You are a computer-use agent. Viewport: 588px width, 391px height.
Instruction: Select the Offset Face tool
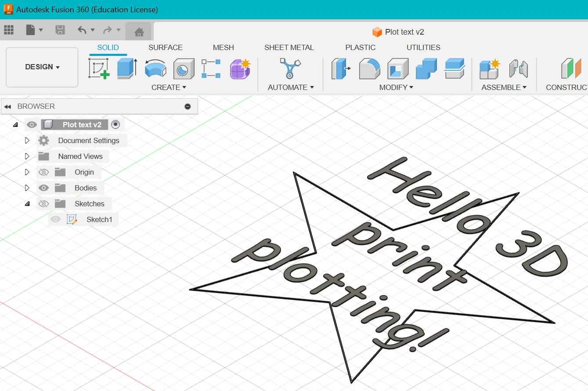[x=455, y=68]
